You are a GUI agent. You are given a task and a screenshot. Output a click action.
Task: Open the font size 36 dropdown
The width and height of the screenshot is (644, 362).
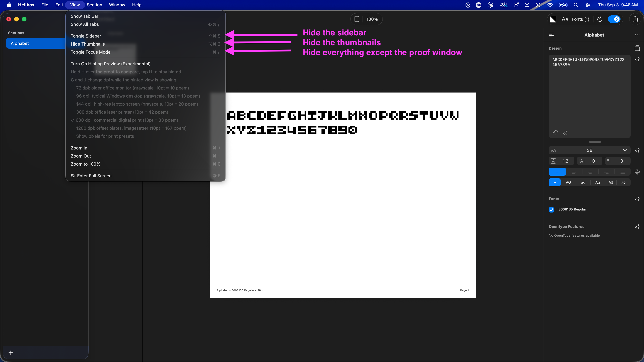pyautogui.click(x=589, y=150)
